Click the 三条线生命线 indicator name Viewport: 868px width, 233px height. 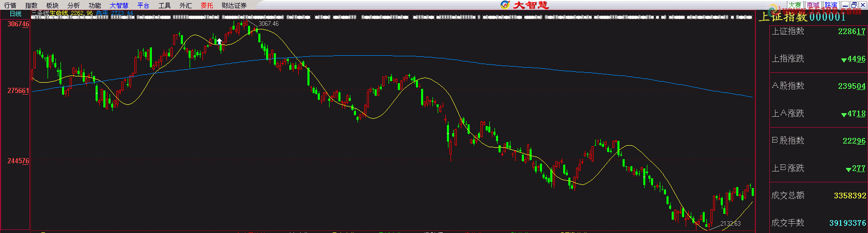tap(50, 13)
